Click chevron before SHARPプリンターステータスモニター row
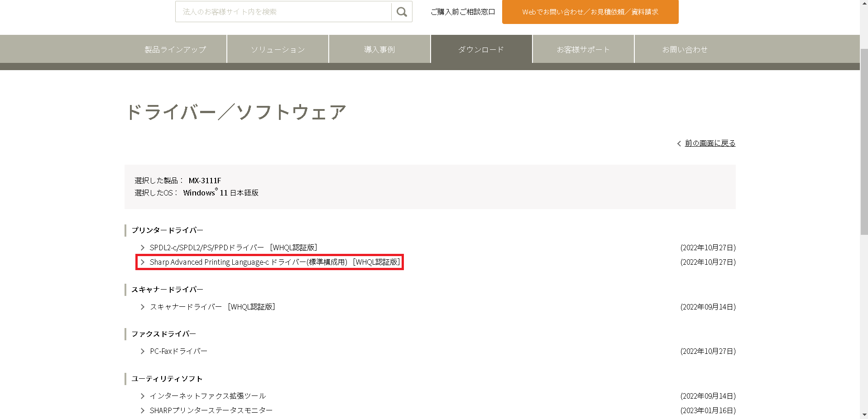The width and height of the screenshot is (868, 419). (x=143, y=410)
